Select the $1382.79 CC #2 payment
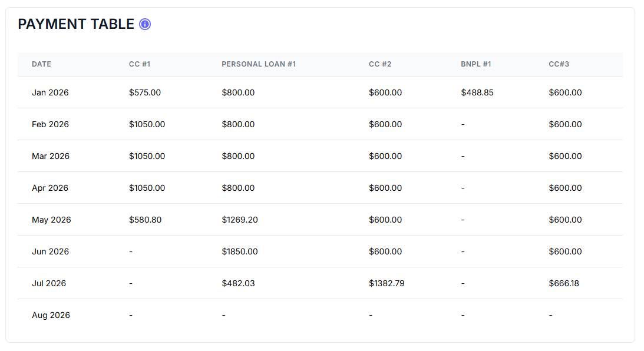Viewport: 644px width, 351px height. (387, 283)
